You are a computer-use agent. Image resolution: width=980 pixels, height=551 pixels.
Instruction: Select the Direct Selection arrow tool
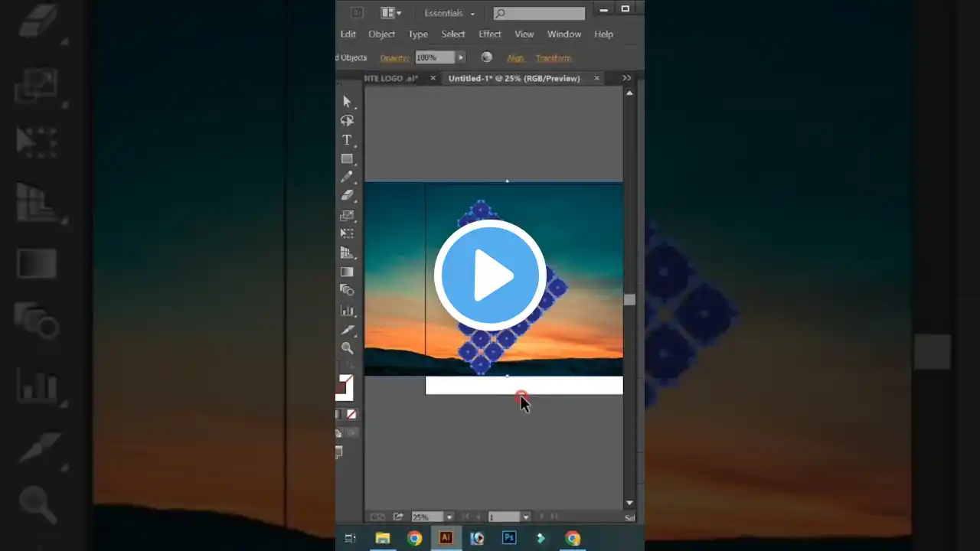tap(347, 102)
